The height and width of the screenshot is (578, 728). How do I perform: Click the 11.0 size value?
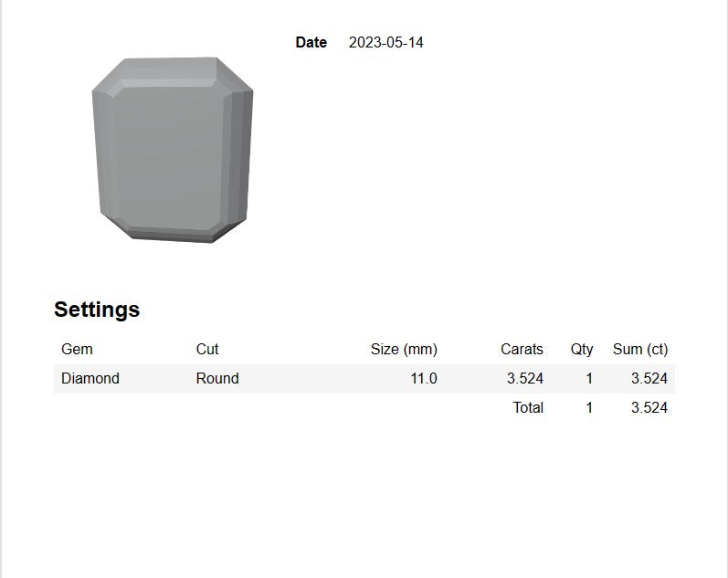coord(423,378)
